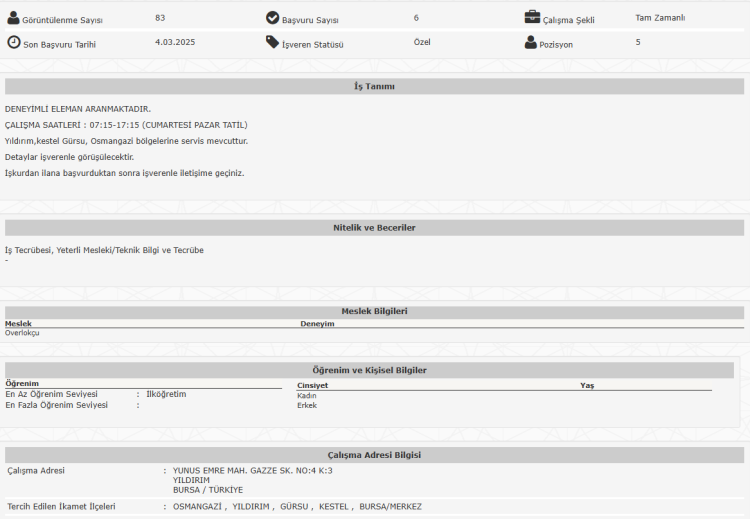Click the clock icon beside Son Başvuru Tarihi
This screenshot has width=750, height=519.
13,42
